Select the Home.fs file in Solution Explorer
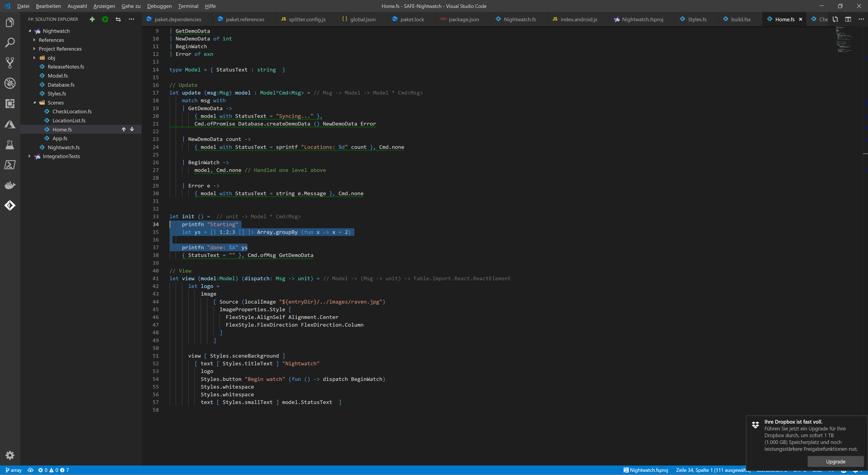The height and width of the screenshot is (475, 868). coord(62,129)
